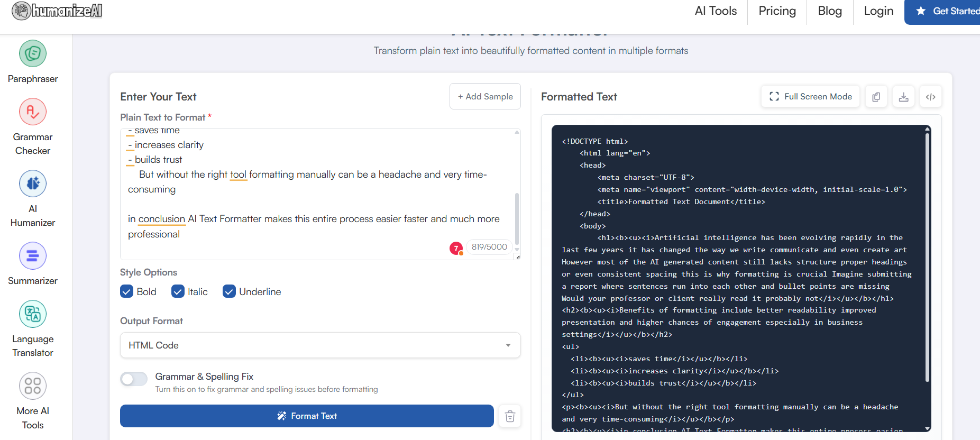Viewport: 980px width, 440px height.
Task: Disable the Underline style checkbox
Action: [229, 291]
